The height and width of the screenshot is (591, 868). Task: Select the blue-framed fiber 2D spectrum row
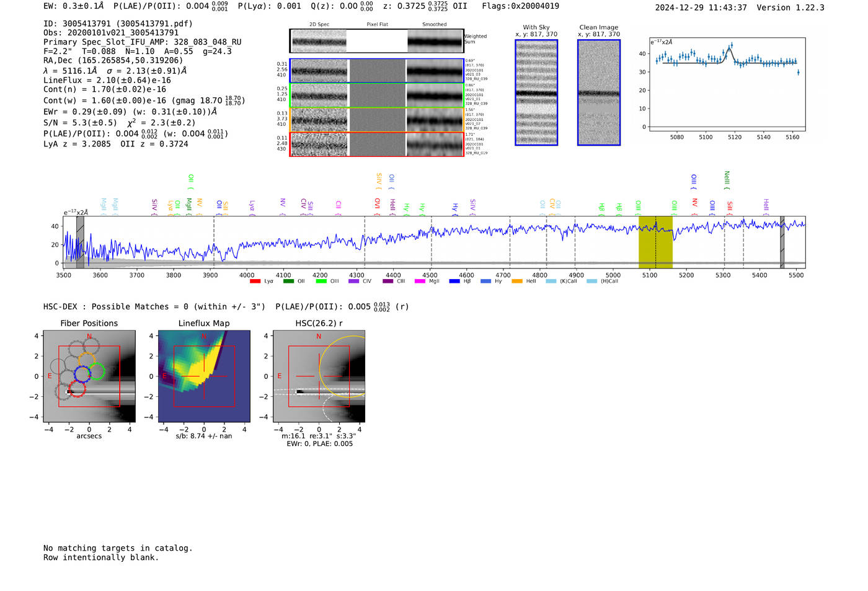tap(377, 71)
